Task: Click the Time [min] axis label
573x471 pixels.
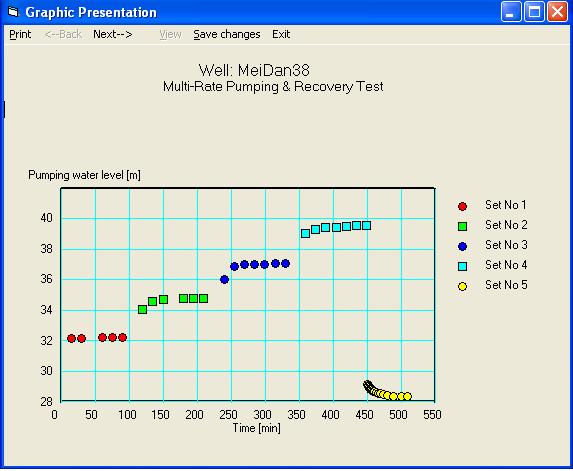Action: (257, 428)
